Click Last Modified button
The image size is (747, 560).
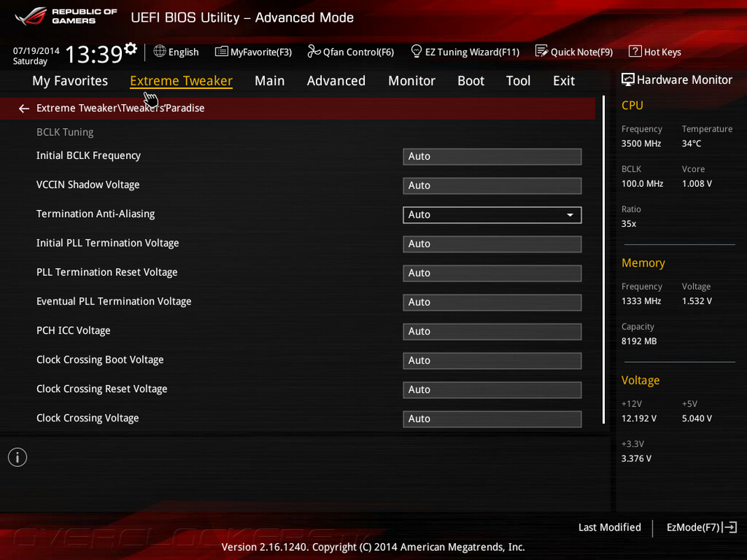(x=609, y=527)
